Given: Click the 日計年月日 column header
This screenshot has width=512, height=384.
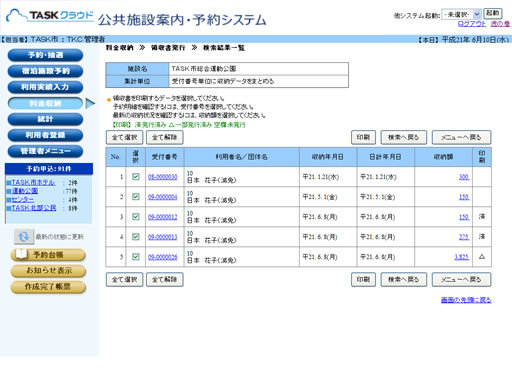Looking at the screenshot, I should [x=385, y=157].
